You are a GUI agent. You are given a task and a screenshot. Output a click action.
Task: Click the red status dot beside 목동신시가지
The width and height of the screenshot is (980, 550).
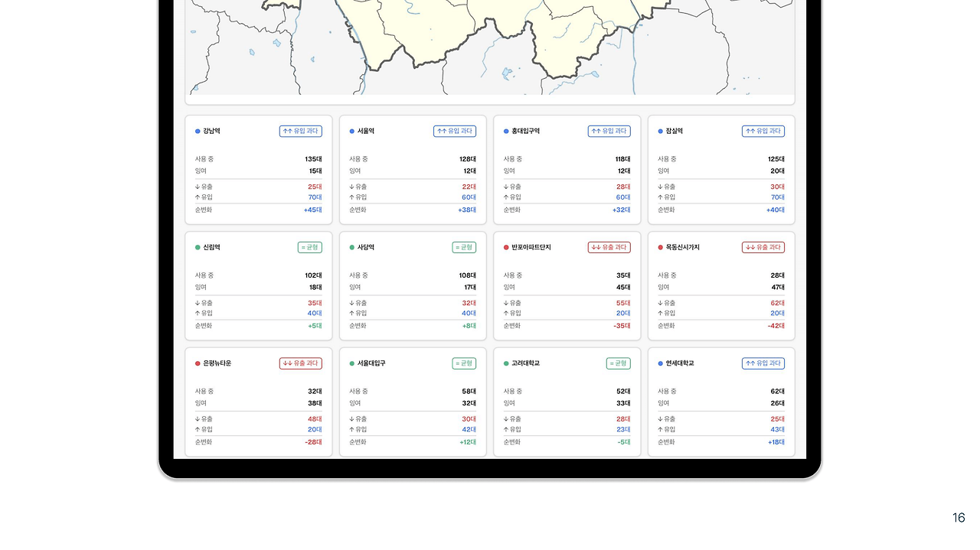(661, 248)
